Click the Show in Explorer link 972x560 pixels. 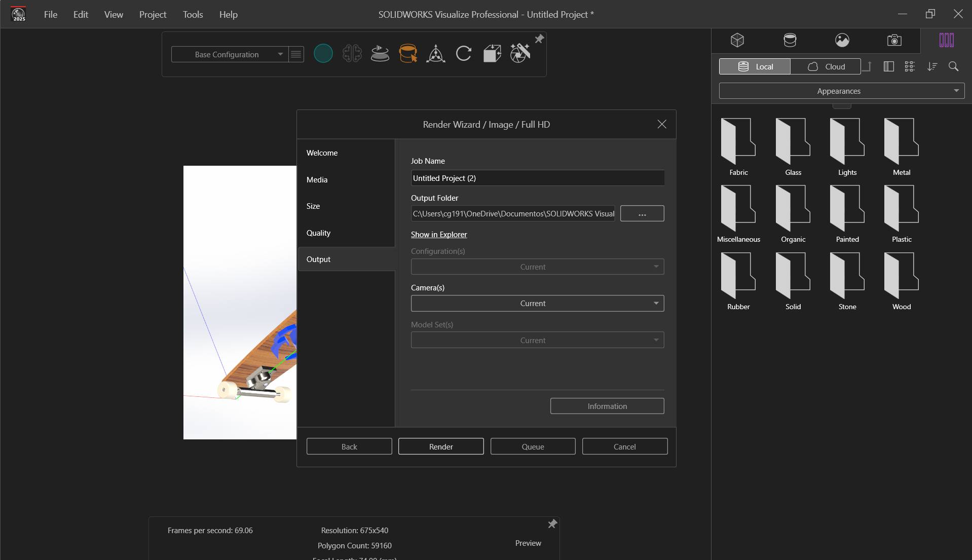point(438,234)
